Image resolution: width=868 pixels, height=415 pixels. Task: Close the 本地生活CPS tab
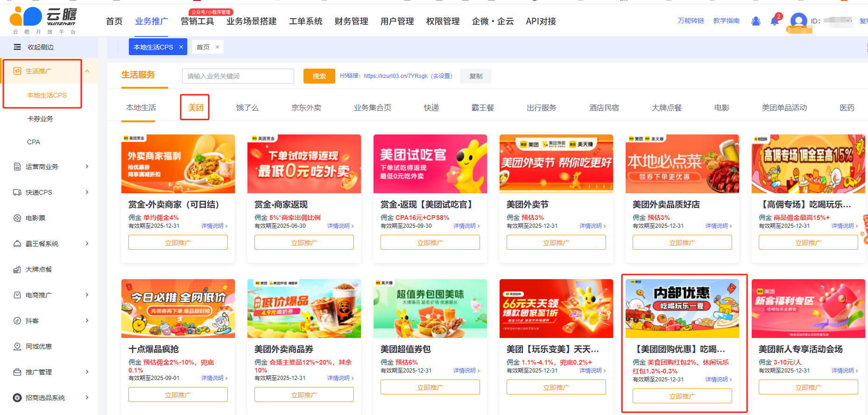pos(181,47)
